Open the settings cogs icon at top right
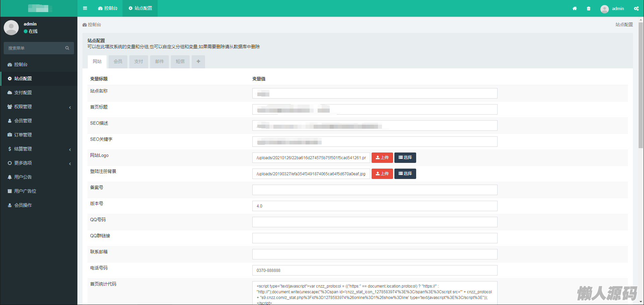This screenshot has width=644, height=305. coord(636,9)
